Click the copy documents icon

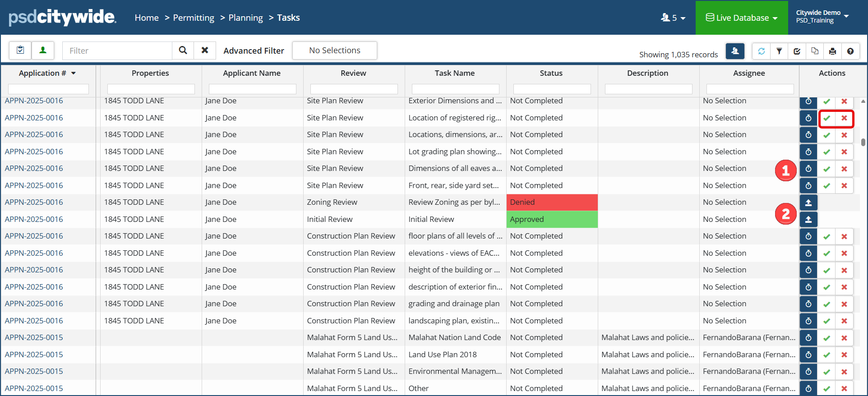[x=815, y=51]
